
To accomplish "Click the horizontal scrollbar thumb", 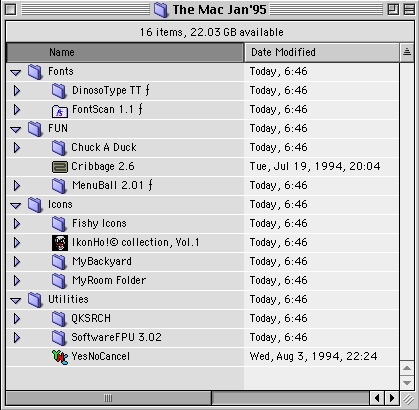I will pyautogui.click(x=109, y=398).
